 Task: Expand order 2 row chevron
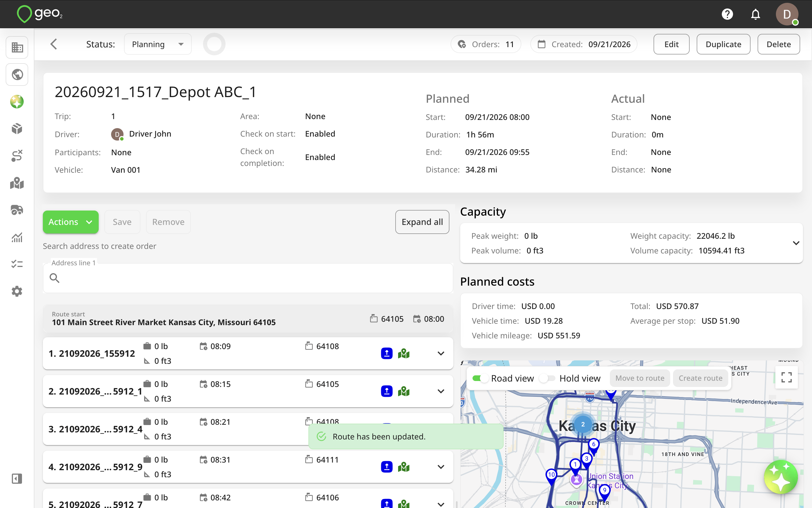point(441,391)
